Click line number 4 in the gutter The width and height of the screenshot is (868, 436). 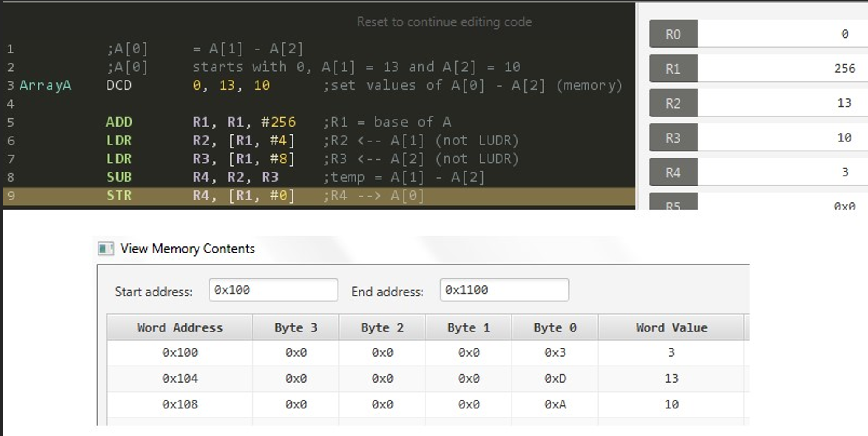10,104
